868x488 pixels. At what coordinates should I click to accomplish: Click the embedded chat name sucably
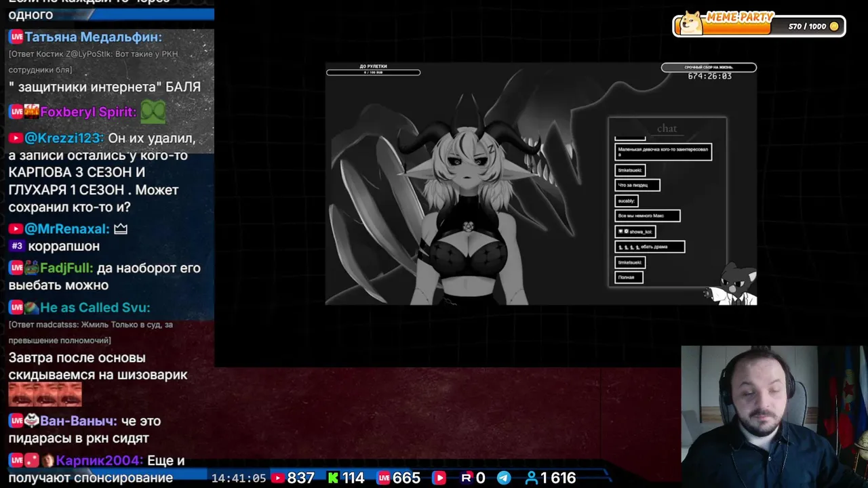pos(626,201)
